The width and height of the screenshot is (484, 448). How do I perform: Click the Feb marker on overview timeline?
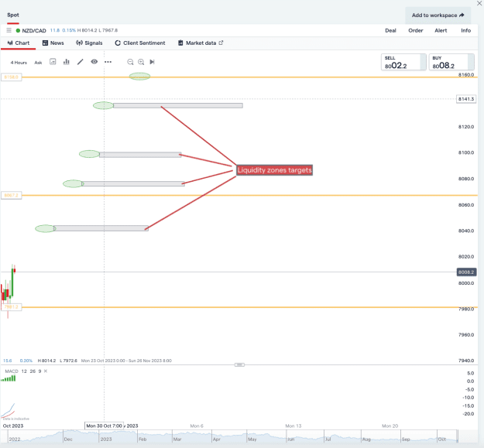(142, 439)
